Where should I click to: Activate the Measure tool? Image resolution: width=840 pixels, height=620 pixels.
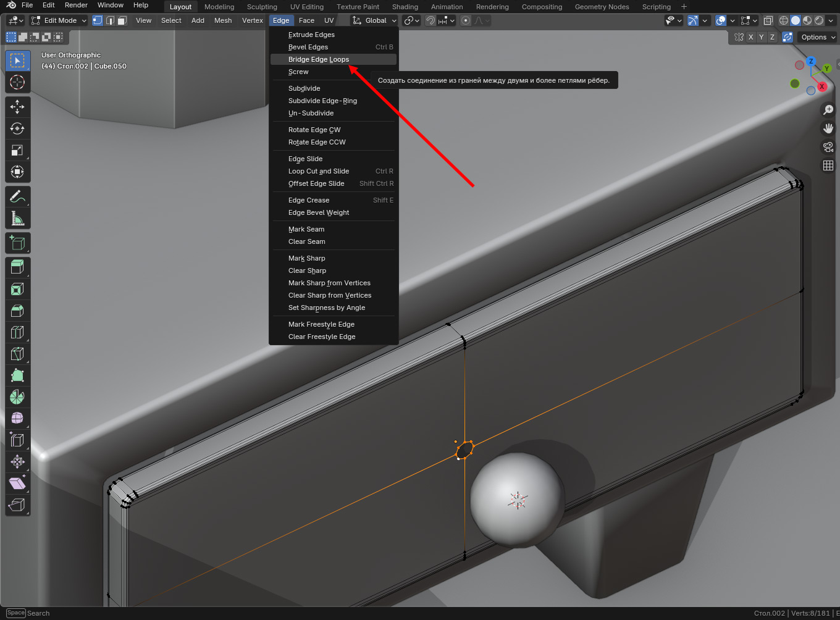point(17,219)
